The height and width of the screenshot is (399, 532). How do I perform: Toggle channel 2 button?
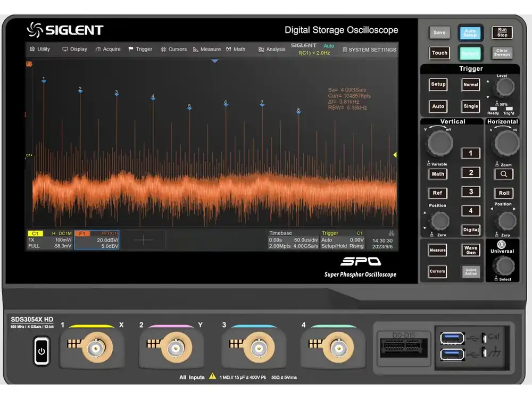coord(471,173)
